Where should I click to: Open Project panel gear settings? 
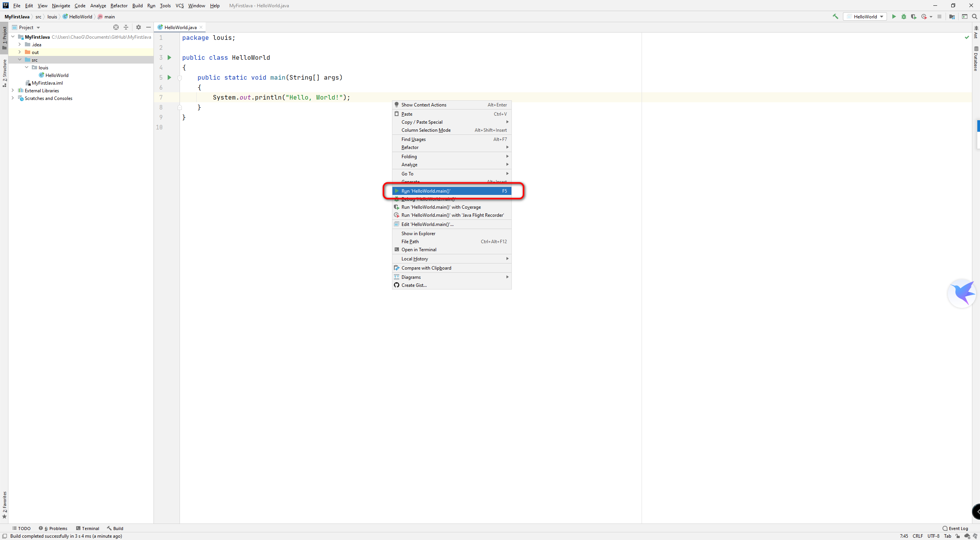click(x=139, y=27)
